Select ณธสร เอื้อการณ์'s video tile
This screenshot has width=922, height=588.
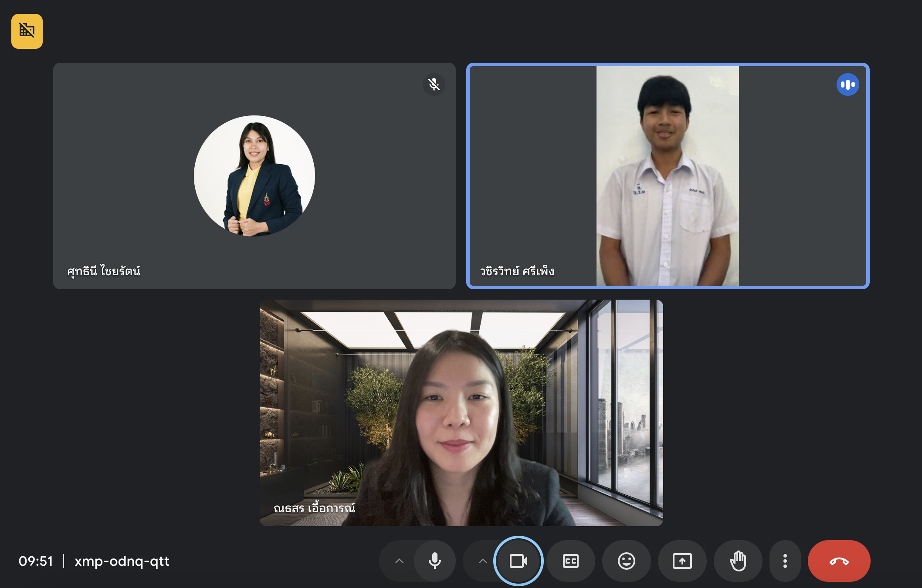(x=461, y=412)
